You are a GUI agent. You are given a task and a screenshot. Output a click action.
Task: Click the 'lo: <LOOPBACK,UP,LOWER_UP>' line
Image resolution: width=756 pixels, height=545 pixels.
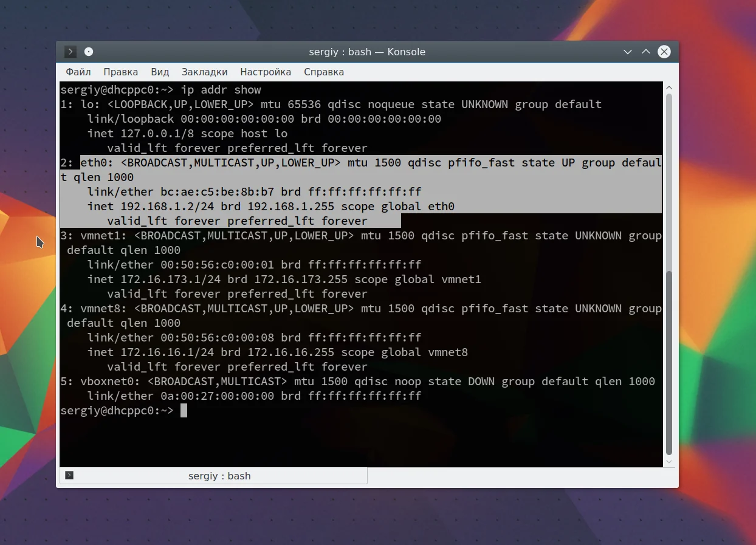tap(331, 105)
